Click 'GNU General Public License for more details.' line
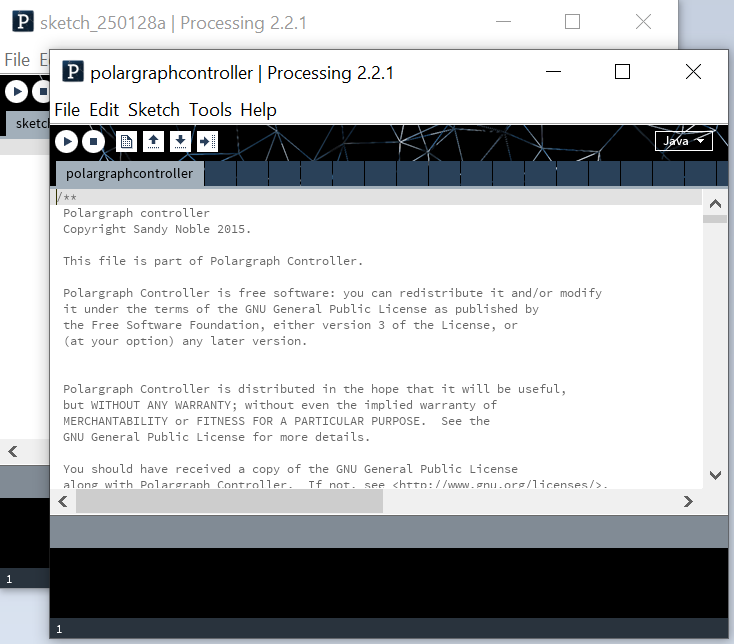Image resolution: width=734 pixels, height=644 pixels. [x=216, y=437]
